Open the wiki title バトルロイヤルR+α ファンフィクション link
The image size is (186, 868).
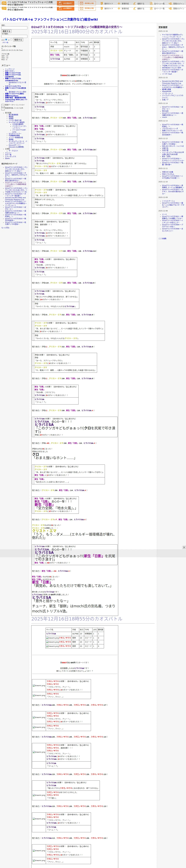(x=50, y=20)
